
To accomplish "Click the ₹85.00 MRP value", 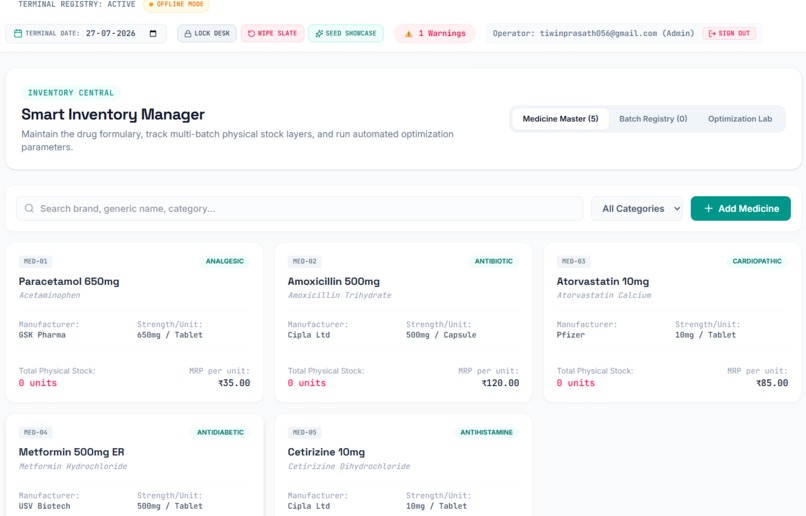I will click(772, 383).
